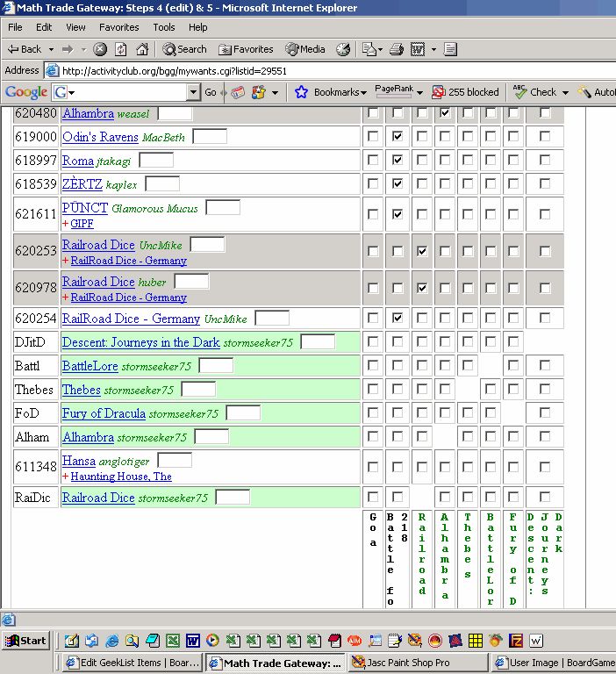The image size is (616, 674).
Task: Click the Refresh page icon
Action: [120, 50]
